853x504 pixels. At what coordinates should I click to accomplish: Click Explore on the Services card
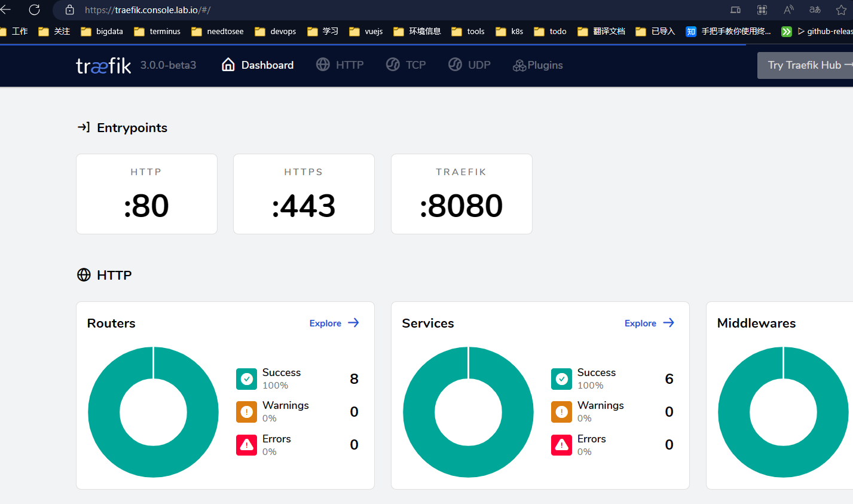click(x=649, y=323)
